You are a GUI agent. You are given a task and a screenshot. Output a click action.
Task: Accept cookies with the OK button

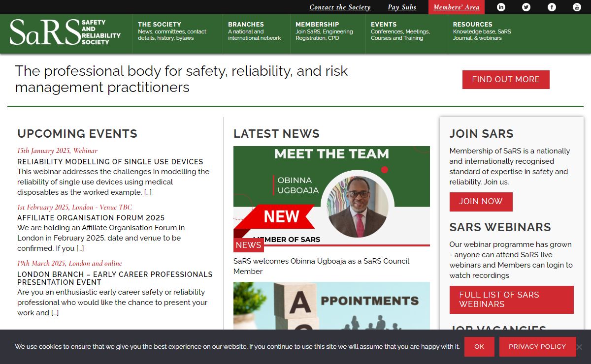[x=479, y=347]
